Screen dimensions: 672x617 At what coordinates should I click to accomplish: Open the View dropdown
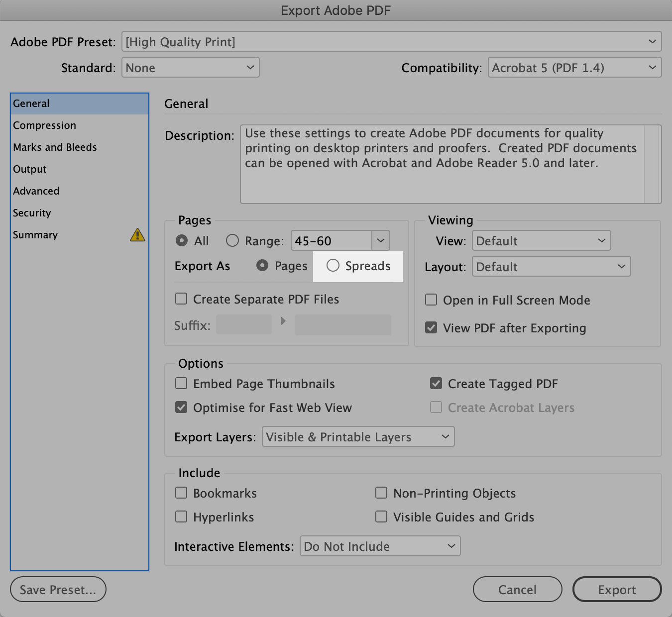(542, 241)
